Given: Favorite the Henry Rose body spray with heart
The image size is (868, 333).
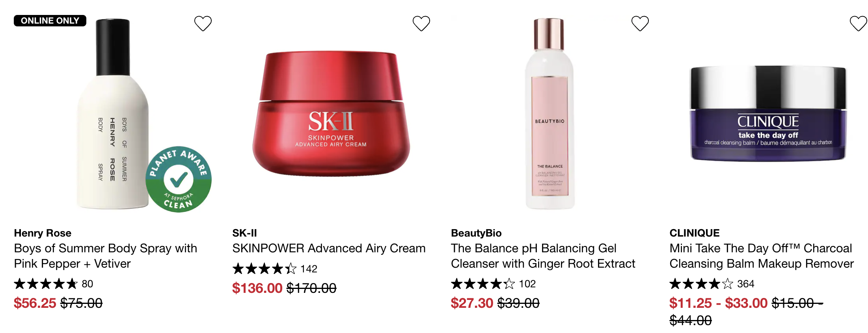Looking at the screenshot, I should 203,24.
